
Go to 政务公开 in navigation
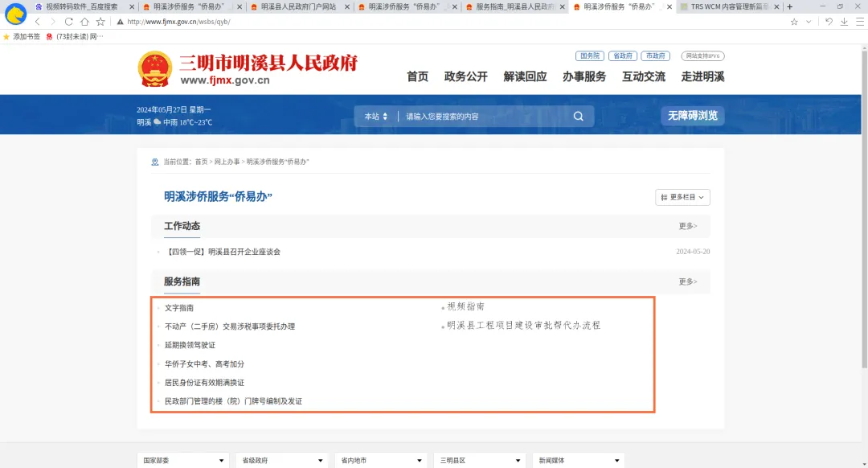[466, 76]
